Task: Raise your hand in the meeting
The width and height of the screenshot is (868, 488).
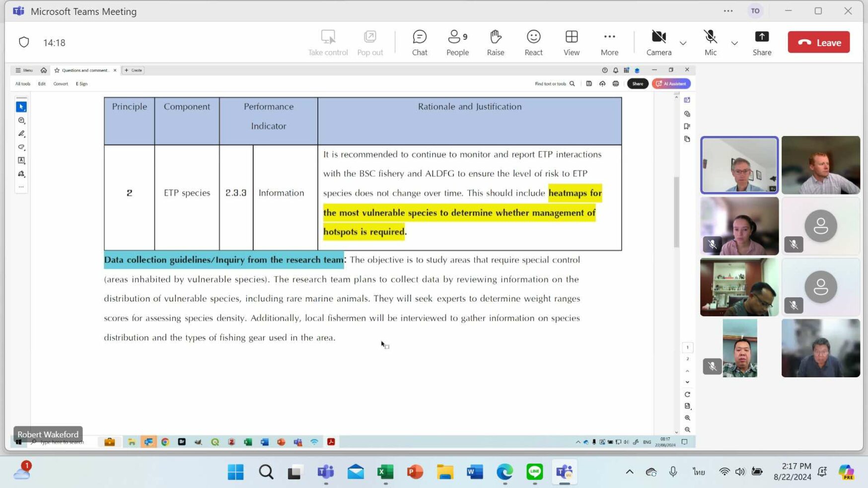Action: click(x=495, y=42)
